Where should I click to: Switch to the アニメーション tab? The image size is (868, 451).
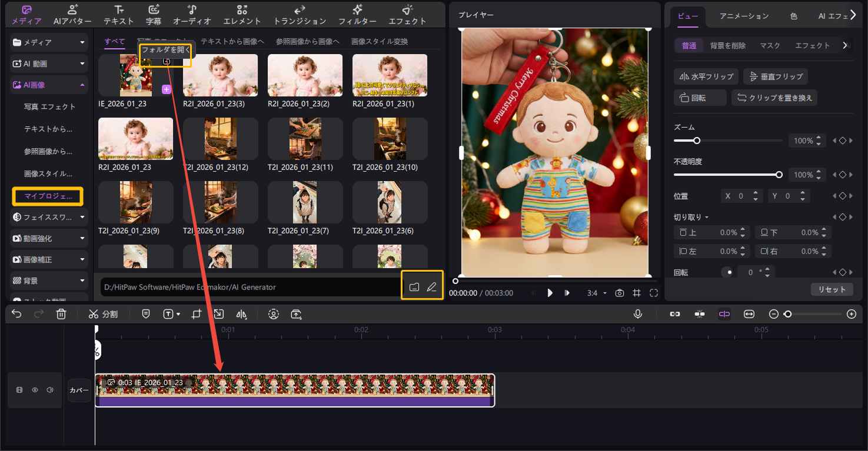coord(744,16)
